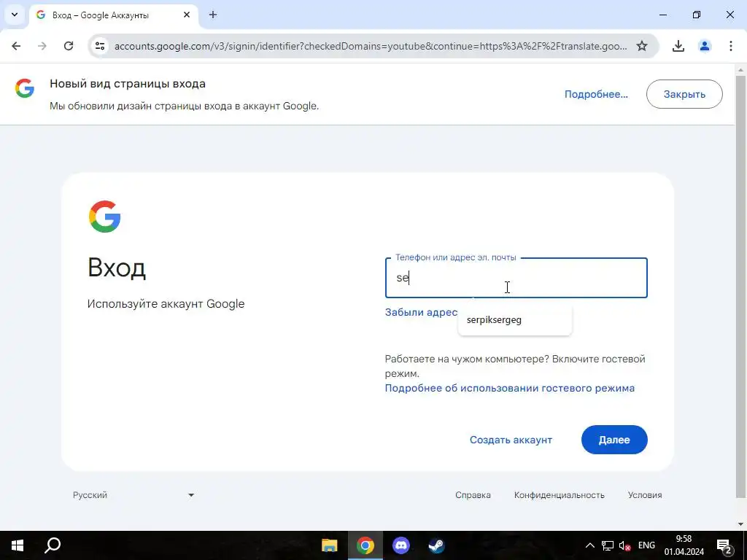747x560 pixels.
Task: Focus the phone or email input field
Action: tap(516, 278)
